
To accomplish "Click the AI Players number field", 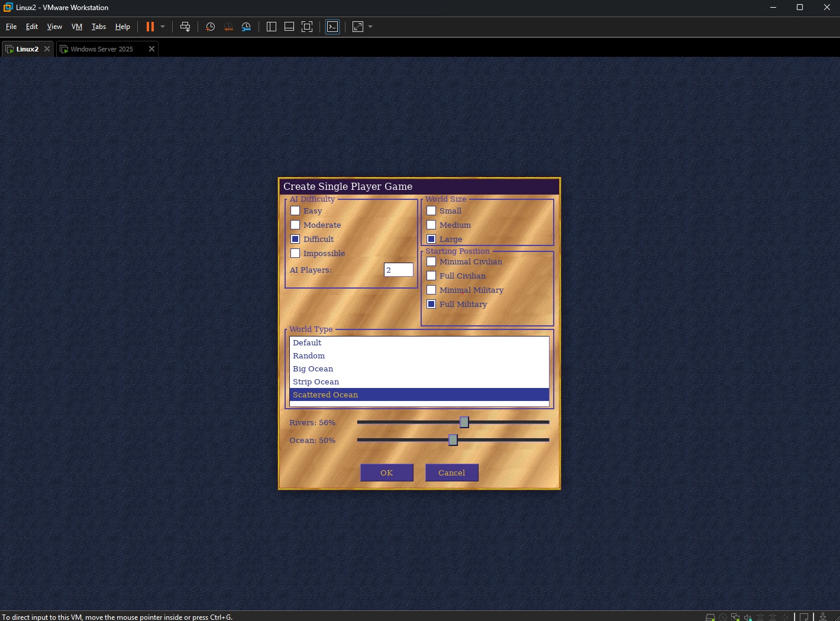I will click(399, 270).
